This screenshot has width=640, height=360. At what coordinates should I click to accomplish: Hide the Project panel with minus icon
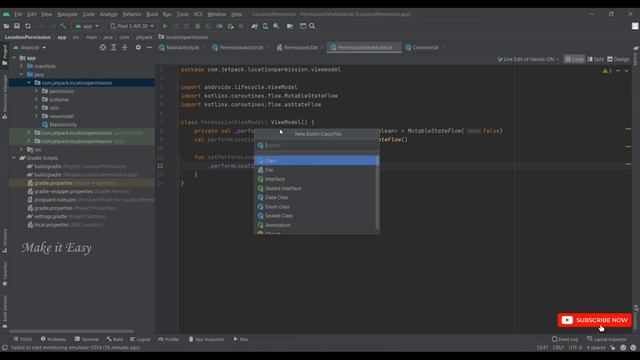click(x=149, y=47)
